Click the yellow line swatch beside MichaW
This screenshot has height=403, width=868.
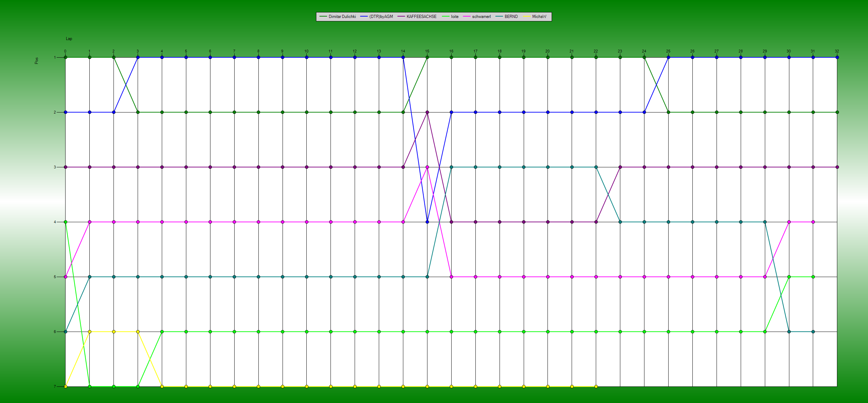[x=527, y=17]
